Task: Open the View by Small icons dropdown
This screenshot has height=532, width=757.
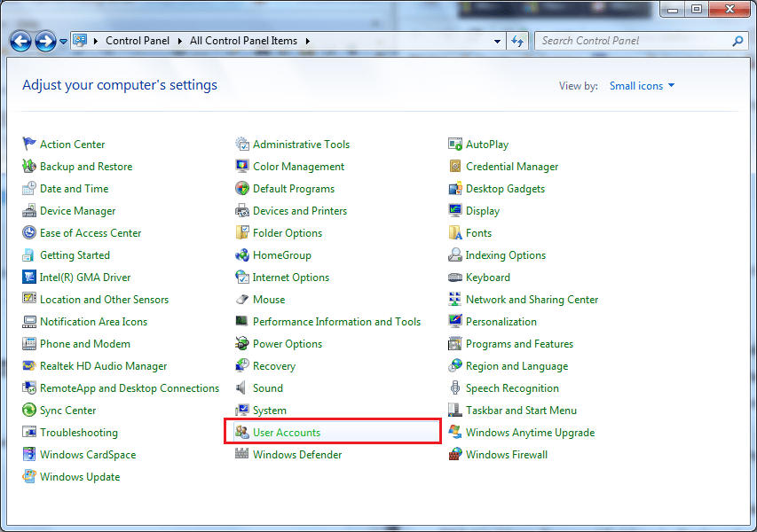Action: click(x=642, y=86)
